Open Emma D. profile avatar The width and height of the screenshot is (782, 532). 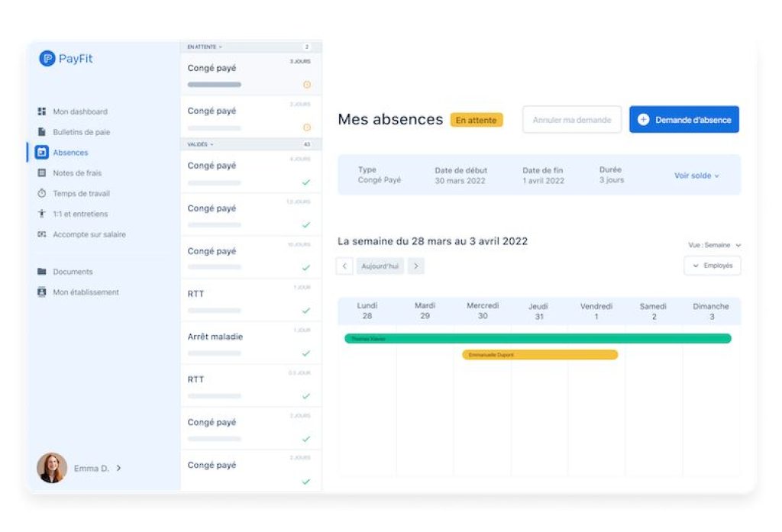click(52, 468)
